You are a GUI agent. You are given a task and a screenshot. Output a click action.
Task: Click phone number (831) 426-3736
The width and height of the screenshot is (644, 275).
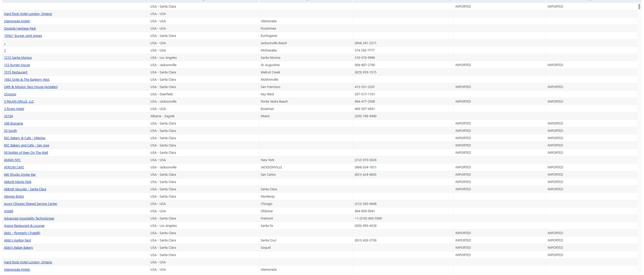(365, 240)
